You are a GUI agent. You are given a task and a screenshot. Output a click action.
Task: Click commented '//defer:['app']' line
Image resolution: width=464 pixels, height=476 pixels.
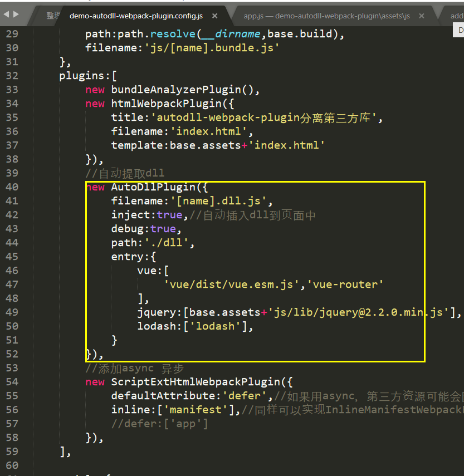pyautogui.click(x=160, y=424)
